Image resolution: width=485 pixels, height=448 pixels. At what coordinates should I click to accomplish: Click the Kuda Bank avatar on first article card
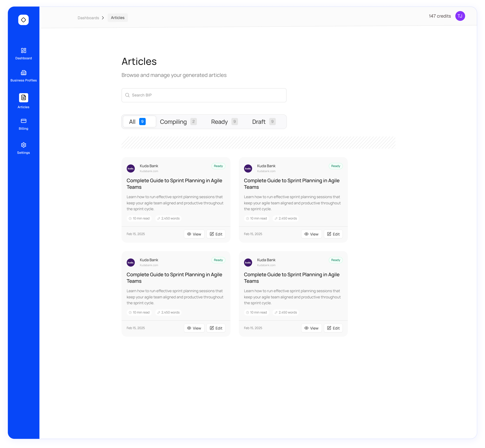pyautogui.click(x=131, y=168)
